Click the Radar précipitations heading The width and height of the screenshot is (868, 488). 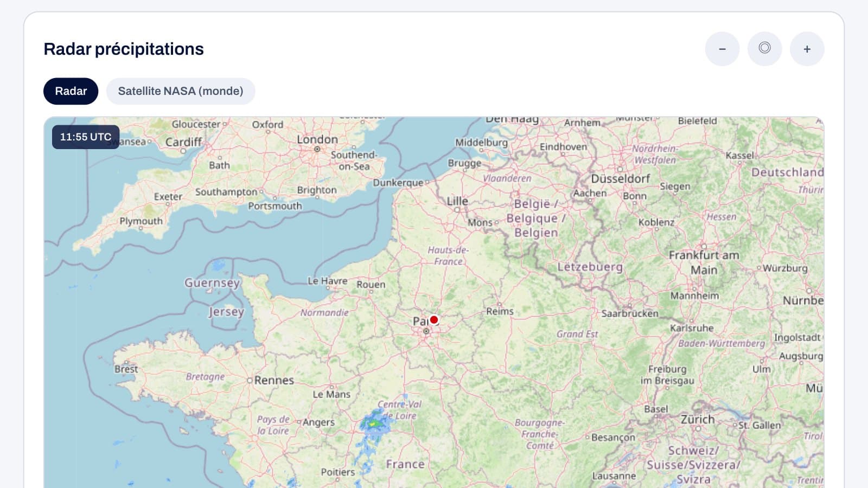tap(124, 49)
